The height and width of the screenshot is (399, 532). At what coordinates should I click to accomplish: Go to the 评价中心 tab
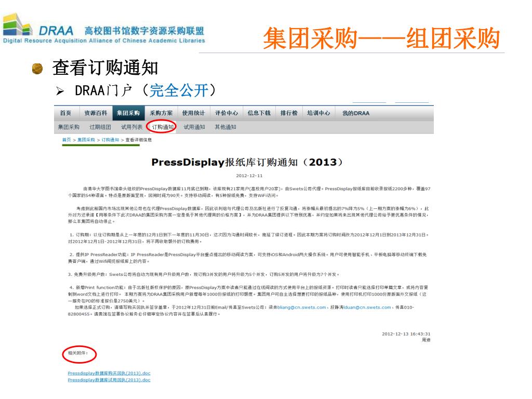click(227, 113)
